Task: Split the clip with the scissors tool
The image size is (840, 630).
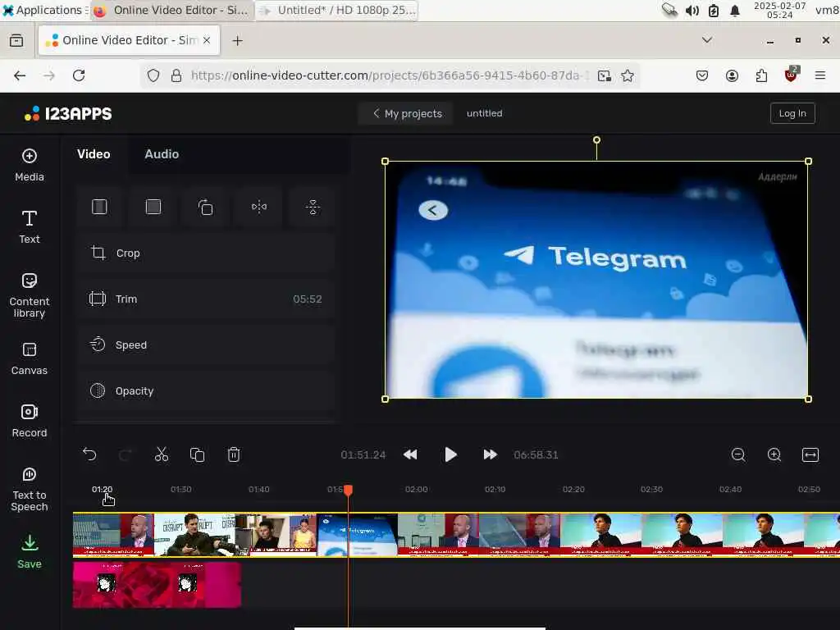Action: tap(162, 454)
